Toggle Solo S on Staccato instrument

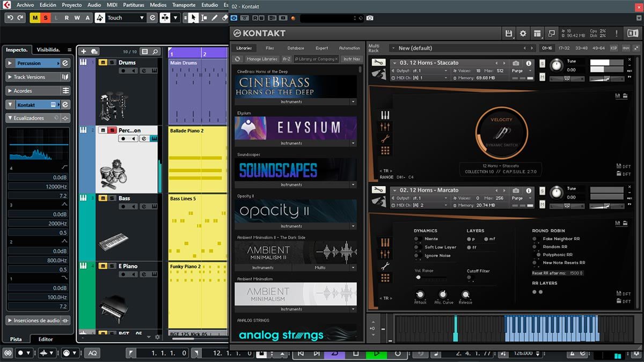tap(542, 63)
